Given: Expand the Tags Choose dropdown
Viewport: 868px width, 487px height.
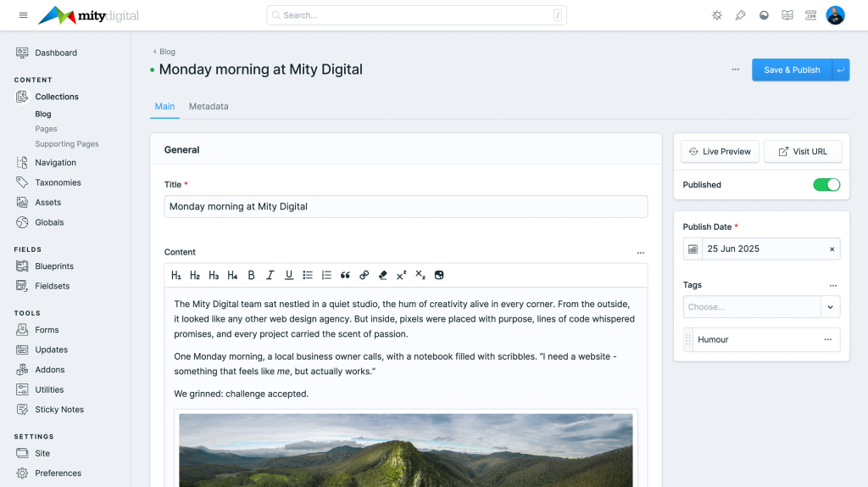Looking at the screenshot, I should click(x=830, y=307).
